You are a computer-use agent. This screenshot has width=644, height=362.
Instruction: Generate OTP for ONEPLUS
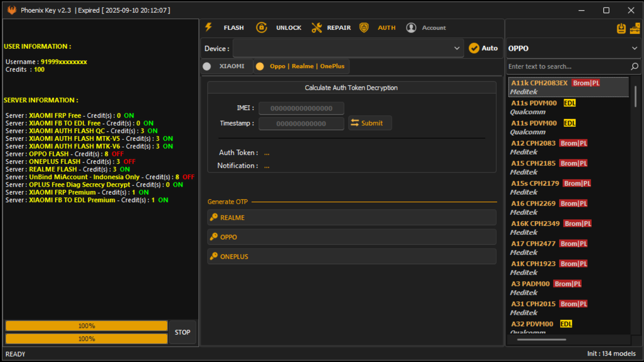(x=352, y=256)
